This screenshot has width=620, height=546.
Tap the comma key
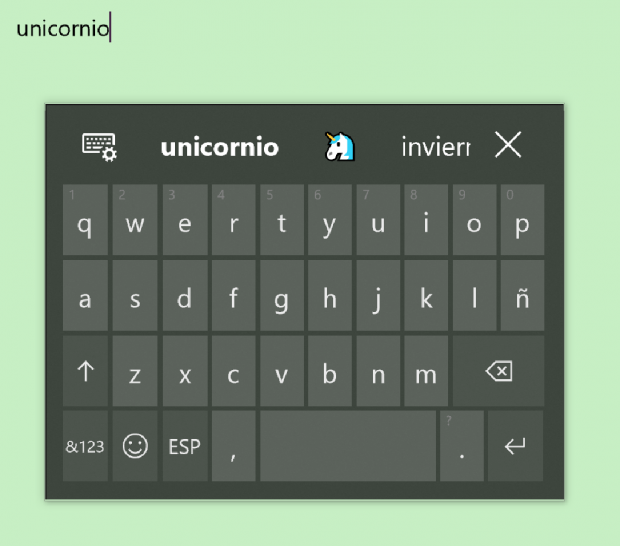pyautogui.click(x=233, y=446)
